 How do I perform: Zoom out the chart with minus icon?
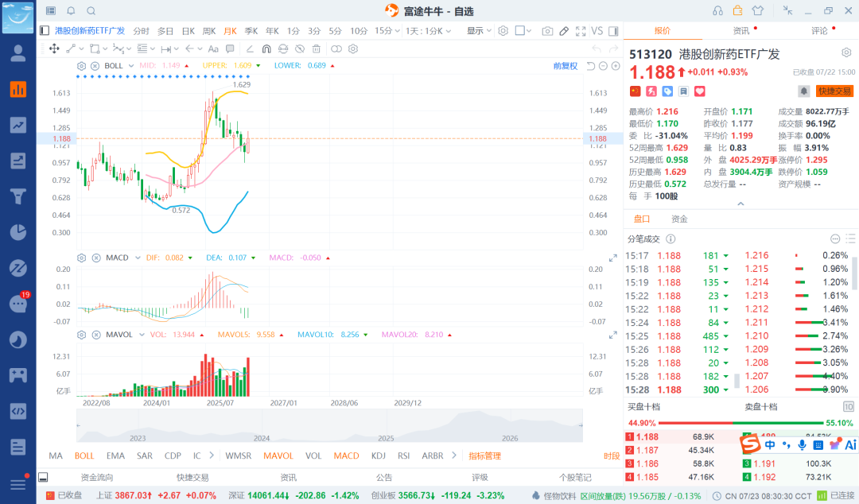(603, 66)
